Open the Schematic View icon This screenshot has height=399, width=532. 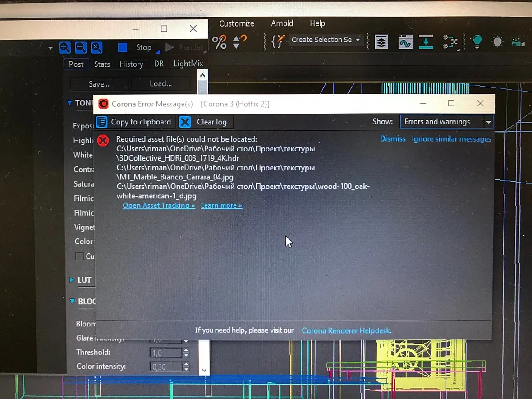coord(450,42)
